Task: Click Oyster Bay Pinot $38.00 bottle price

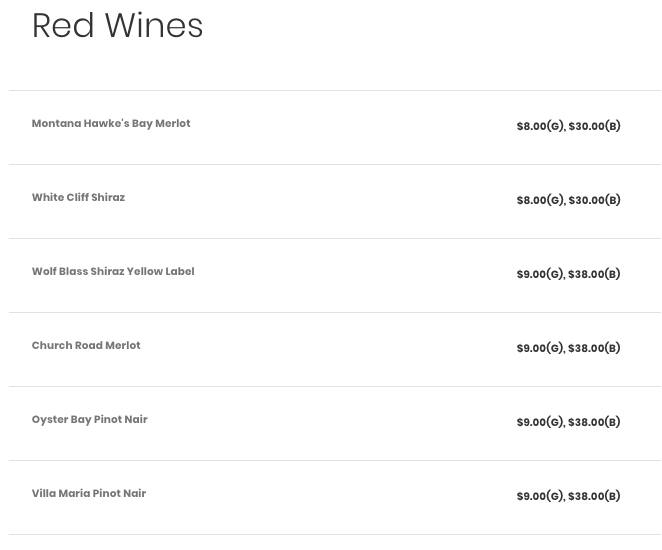Action: (594, 423)
